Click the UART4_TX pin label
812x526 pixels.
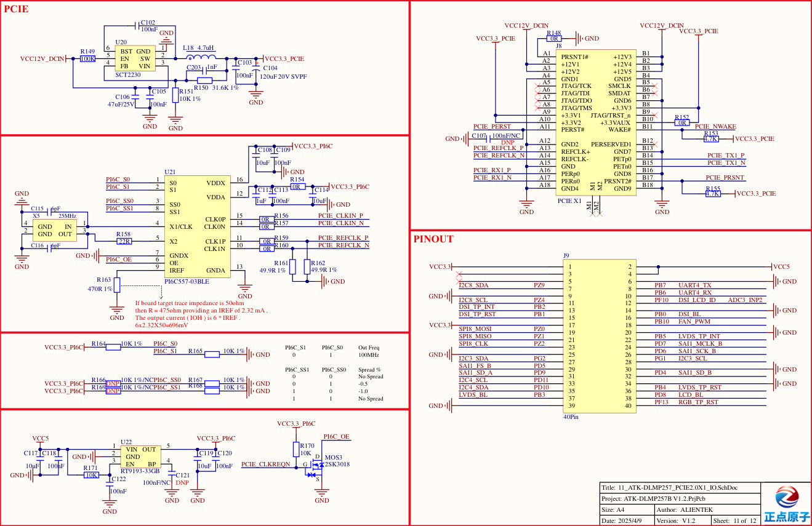694,285
